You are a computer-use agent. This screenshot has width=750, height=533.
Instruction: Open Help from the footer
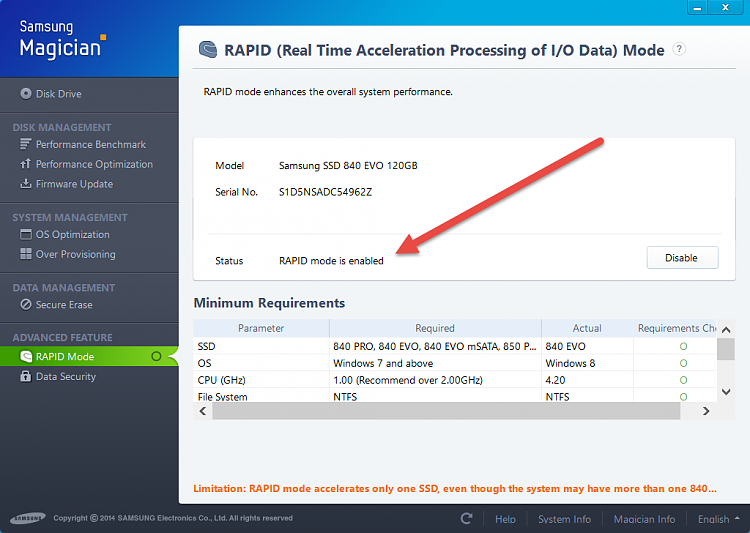point(505,519)
